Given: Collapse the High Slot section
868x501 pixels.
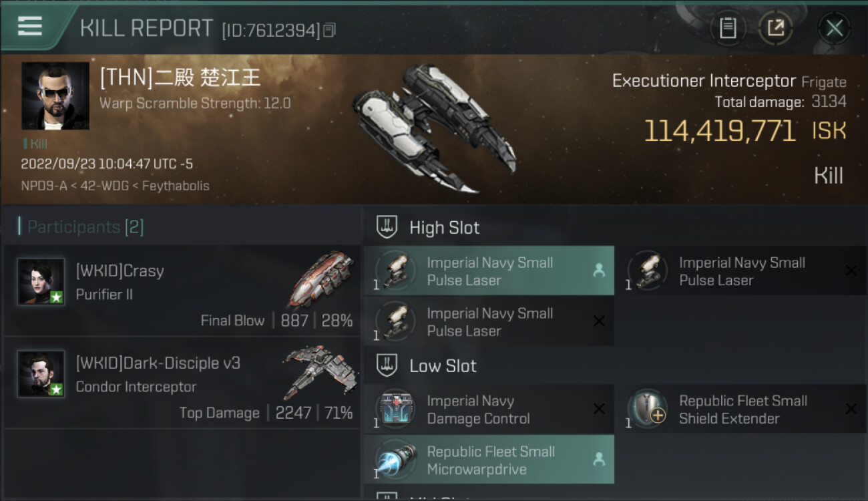Looking at the screenshot, I should pos(387,228).
